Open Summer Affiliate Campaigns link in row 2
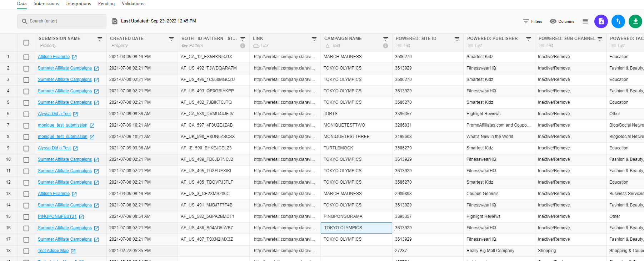This screenshot has height=261, width=644. tap(65, 68)
